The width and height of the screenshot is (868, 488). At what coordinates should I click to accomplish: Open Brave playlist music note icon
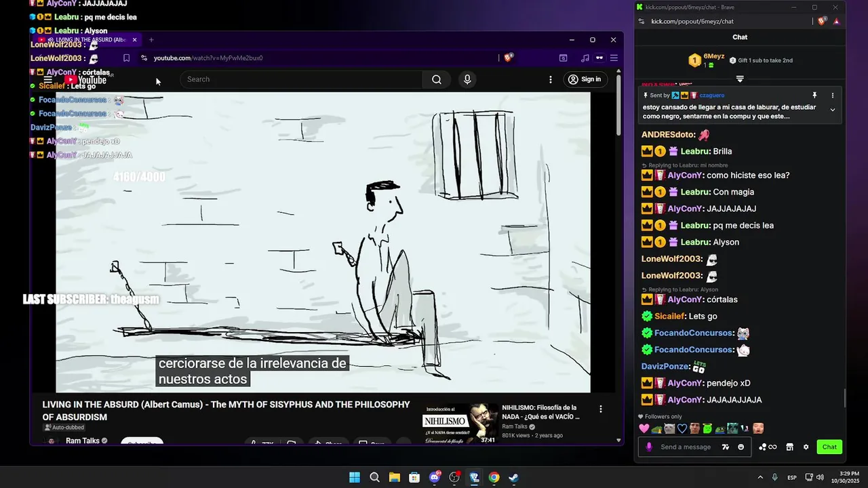tap(585, 58)
